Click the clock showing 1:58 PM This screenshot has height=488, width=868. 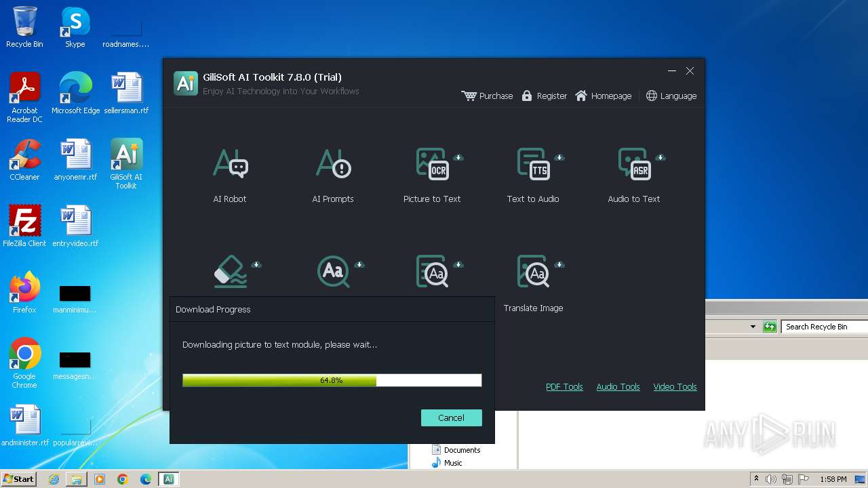click(833, 479)
